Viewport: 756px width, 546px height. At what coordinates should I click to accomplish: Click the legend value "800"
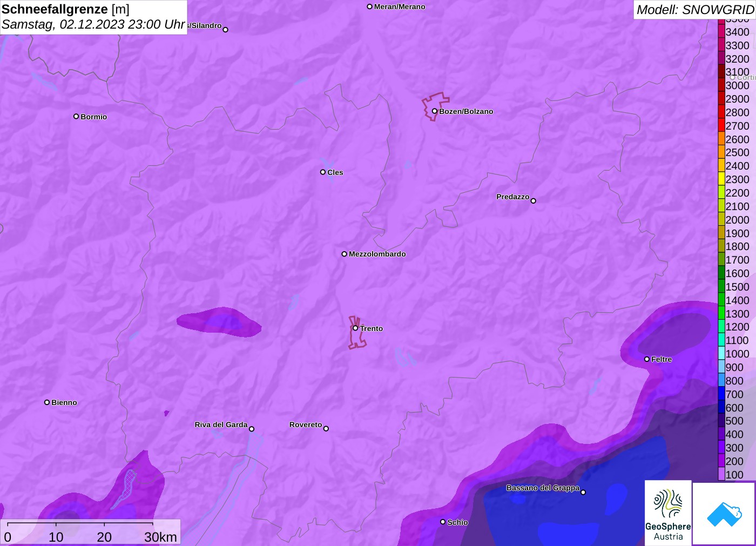pyautogui.click(x=734, y=381)
